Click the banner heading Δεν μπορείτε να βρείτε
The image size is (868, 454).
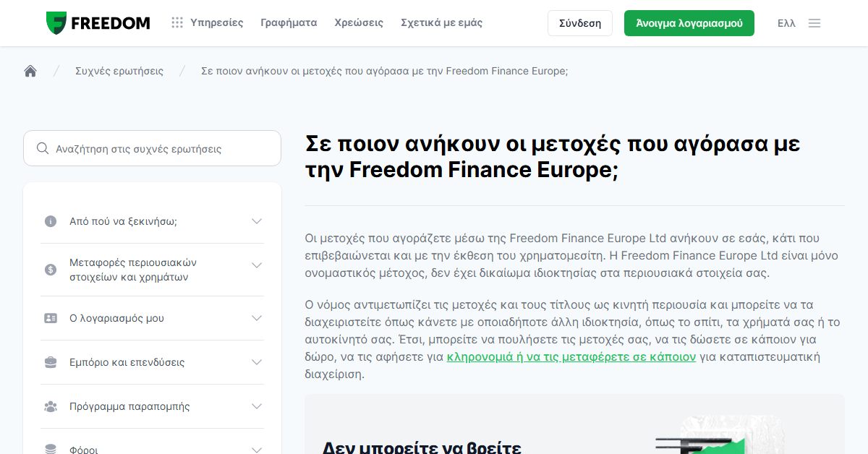coord(422,447)
